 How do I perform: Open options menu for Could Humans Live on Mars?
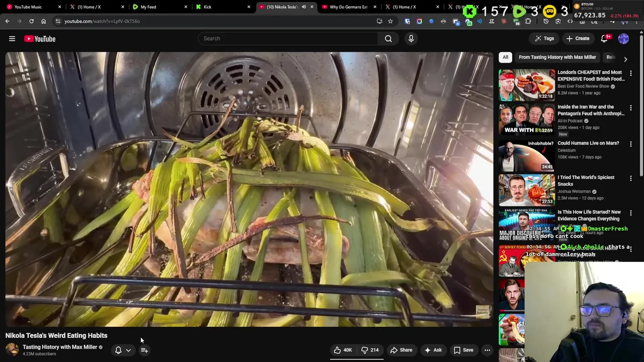coord(631,144)
